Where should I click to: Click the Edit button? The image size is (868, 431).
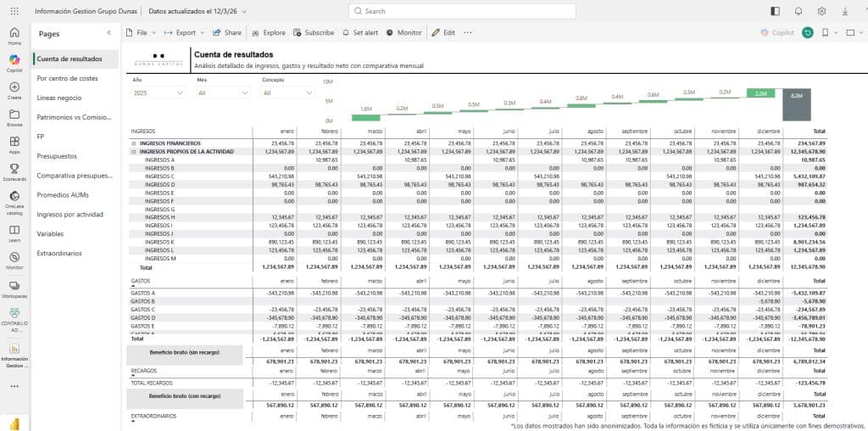coord(443,33)
